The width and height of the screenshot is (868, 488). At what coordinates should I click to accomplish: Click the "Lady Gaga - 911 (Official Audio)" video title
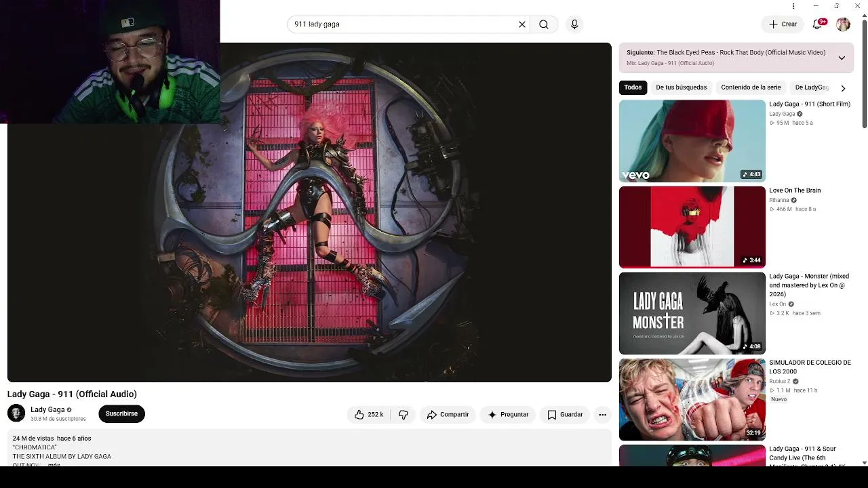(x=72, y=394)
